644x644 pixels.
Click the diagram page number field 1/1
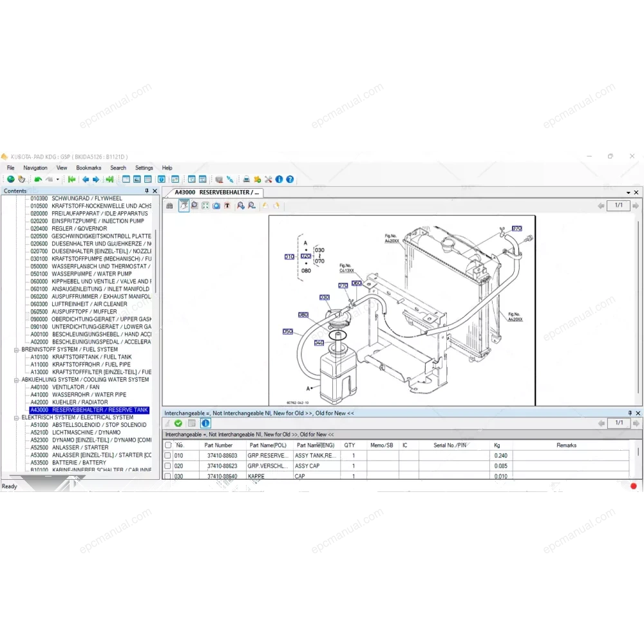tap(618, 205)
